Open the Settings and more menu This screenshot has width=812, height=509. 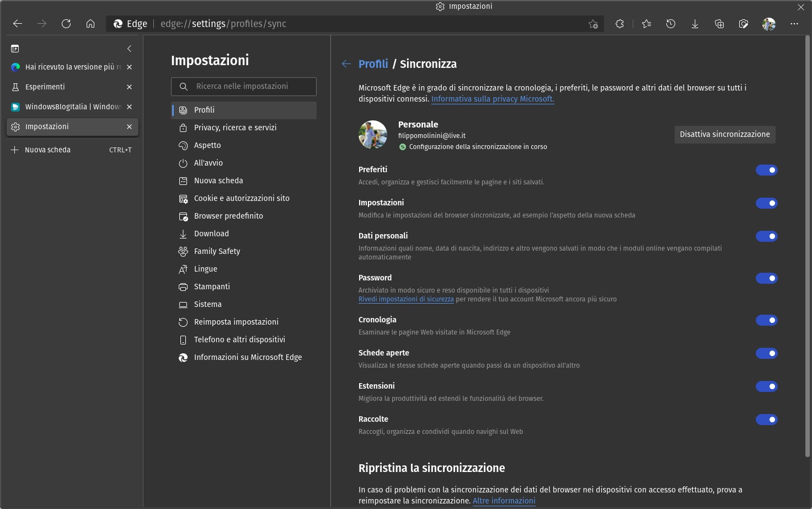[794, 24]
